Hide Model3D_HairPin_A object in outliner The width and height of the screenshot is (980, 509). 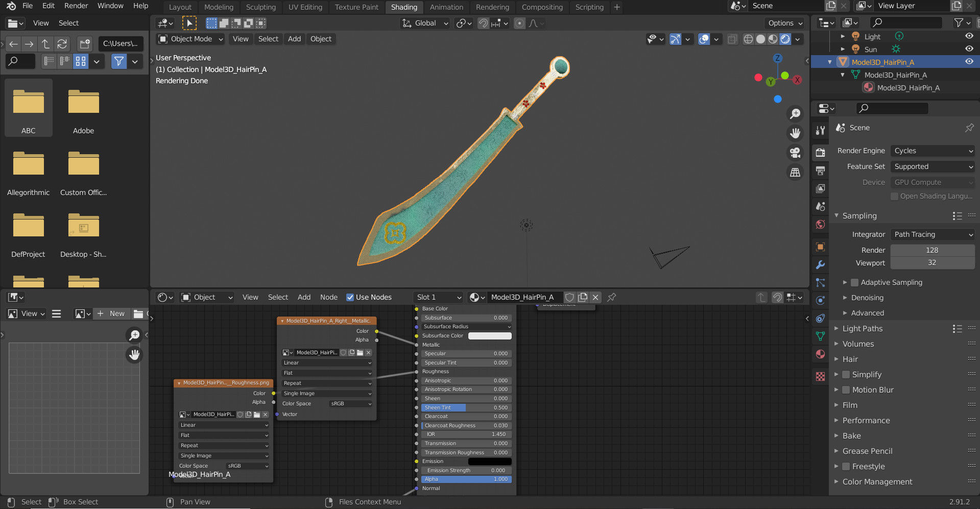point(969,62)
